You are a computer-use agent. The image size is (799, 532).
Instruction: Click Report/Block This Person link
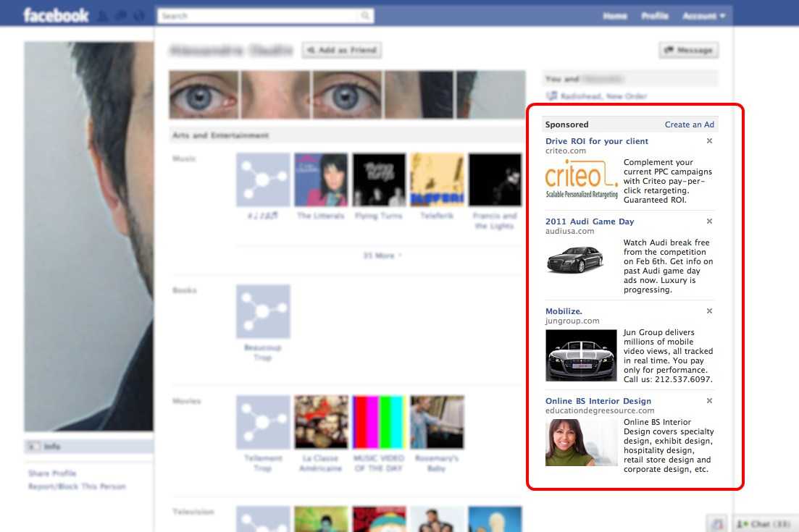pos(77,486)
